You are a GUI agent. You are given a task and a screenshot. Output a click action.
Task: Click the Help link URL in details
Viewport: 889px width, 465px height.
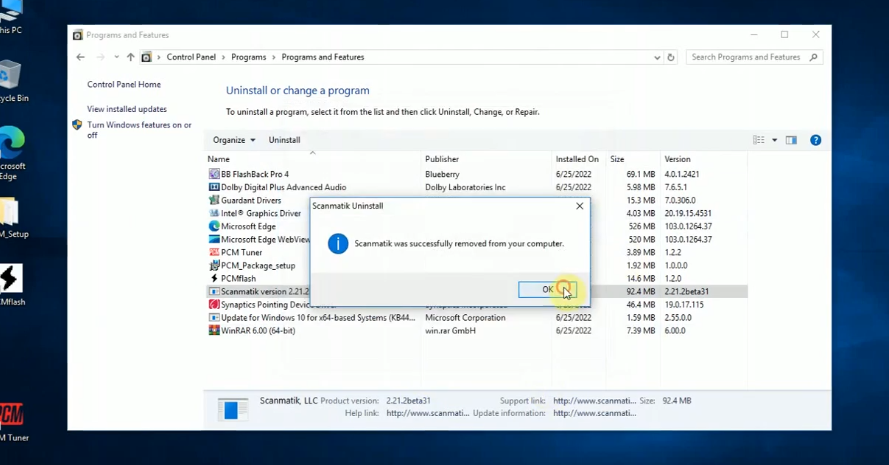tap(427, 413)
